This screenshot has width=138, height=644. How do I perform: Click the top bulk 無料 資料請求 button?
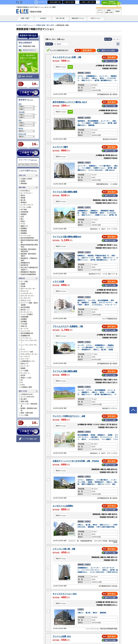pos(85,50)
